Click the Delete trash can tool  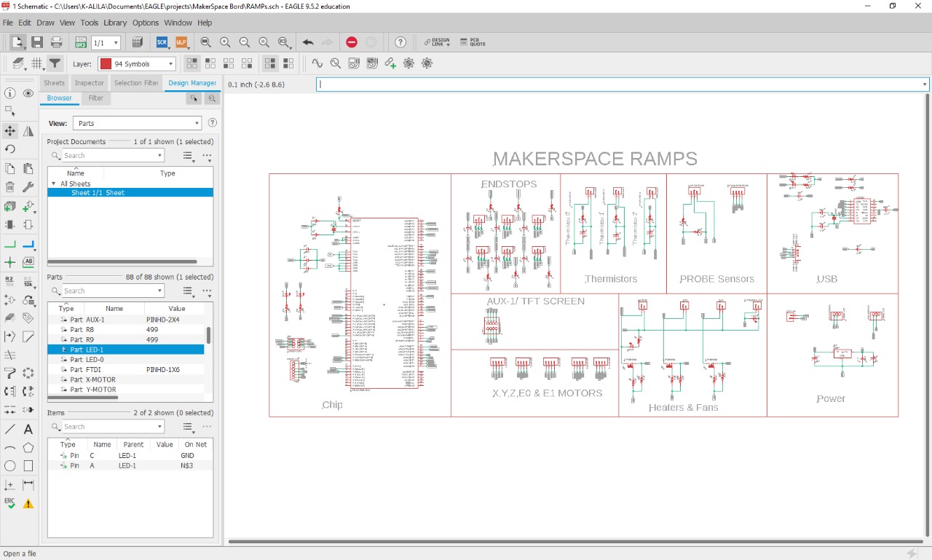(9, 187)
